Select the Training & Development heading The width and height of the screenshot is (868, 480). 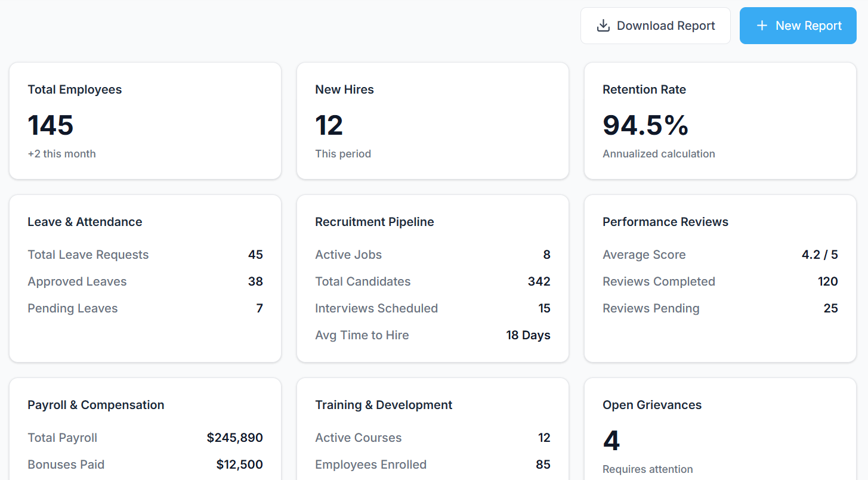click(x=384, y=405)
